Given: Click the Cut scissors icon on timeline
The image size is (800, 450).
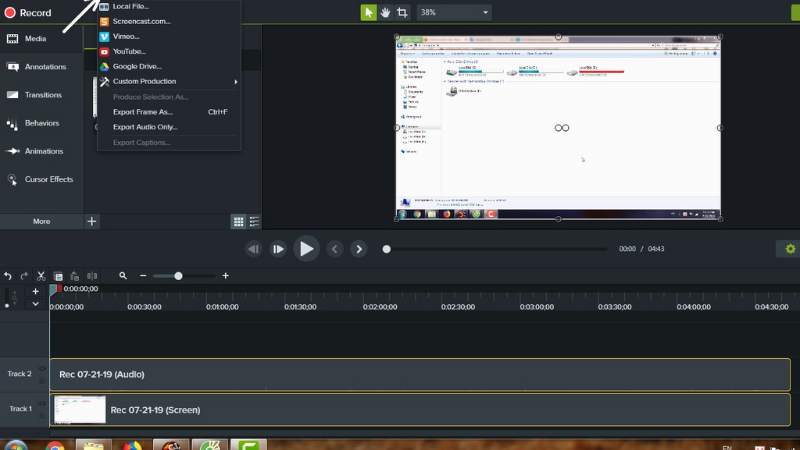Looking at the screenshot, I should pos(41,275).
